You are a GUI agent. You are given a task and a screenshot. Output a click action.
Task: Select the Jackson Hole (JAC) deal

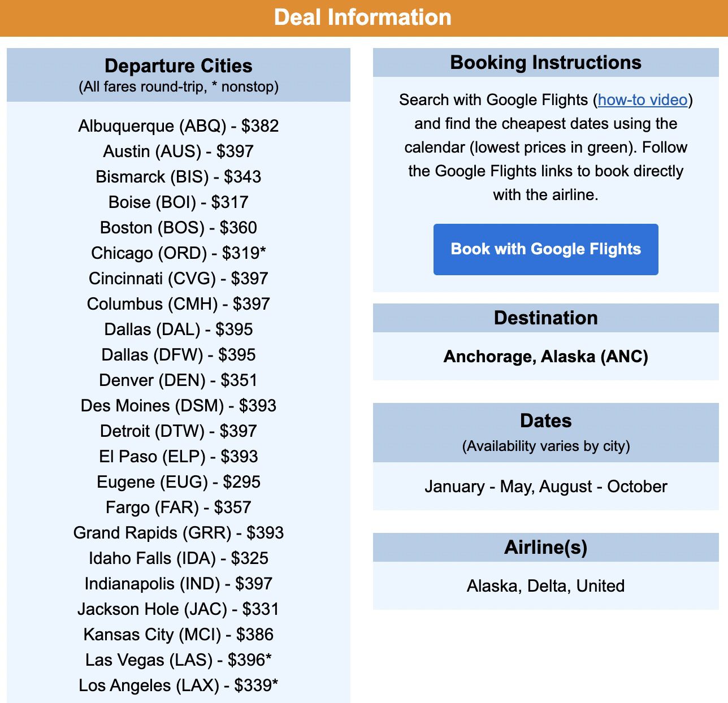click(179, 609)
